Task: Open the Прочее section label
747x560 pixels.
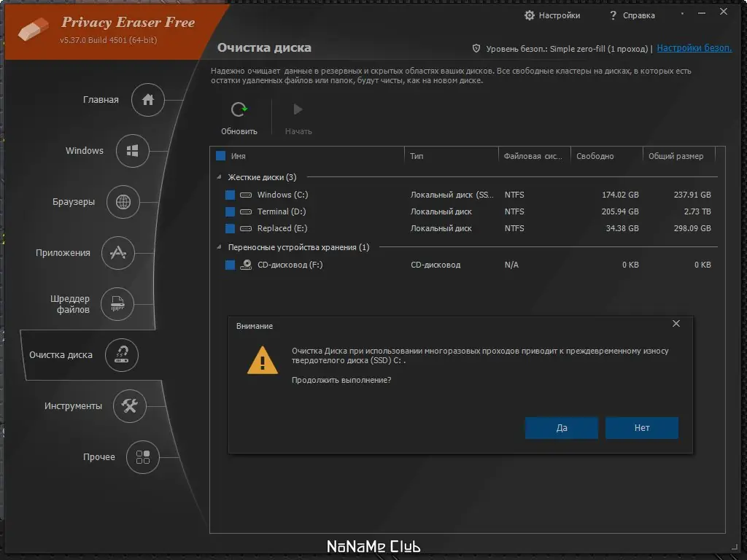Action: pyautogui.click(x=98, y=456)
